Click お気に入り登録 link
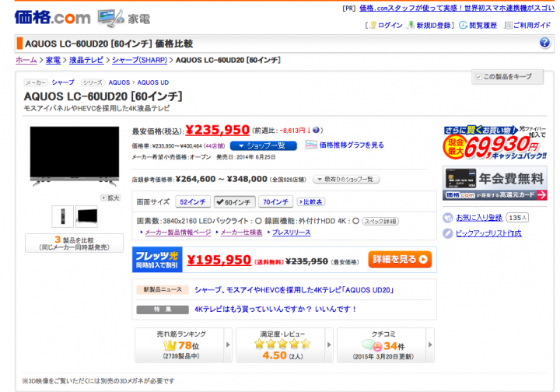560x392 pixels. pyautogui.click(x=479, y=218)
